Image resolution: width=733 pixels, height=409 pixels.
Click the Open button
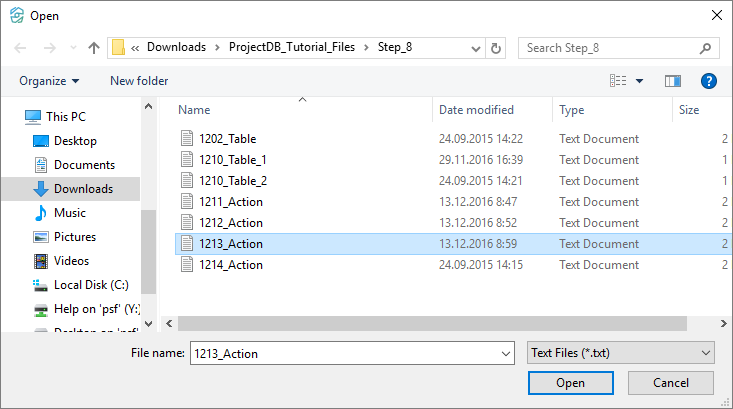(x=570, y=383)
